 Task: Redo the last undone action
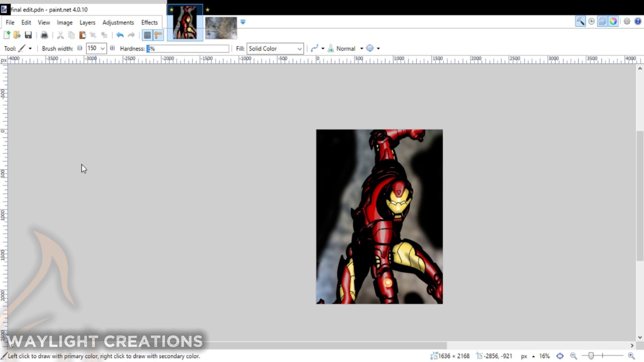tap(131, 35)
